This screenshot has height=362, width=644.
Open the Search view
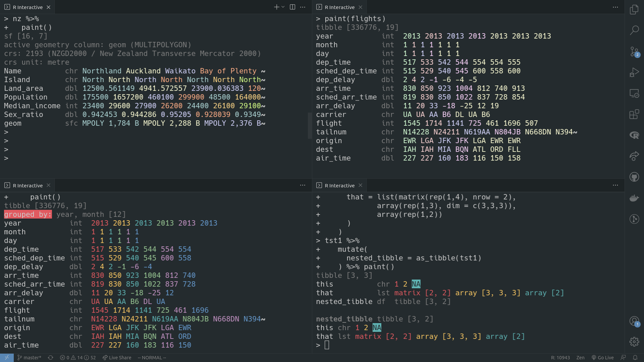[x=634, y=30]
